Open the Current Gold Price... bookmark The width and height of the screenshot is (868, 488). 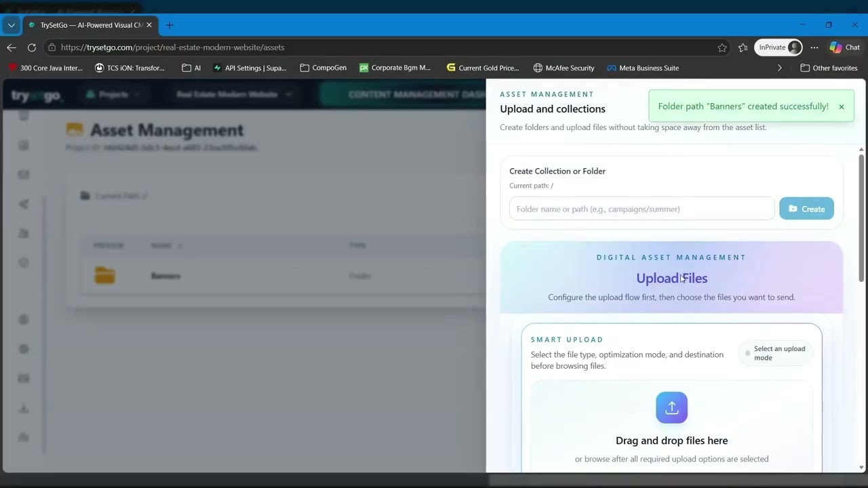coord(483,68)
